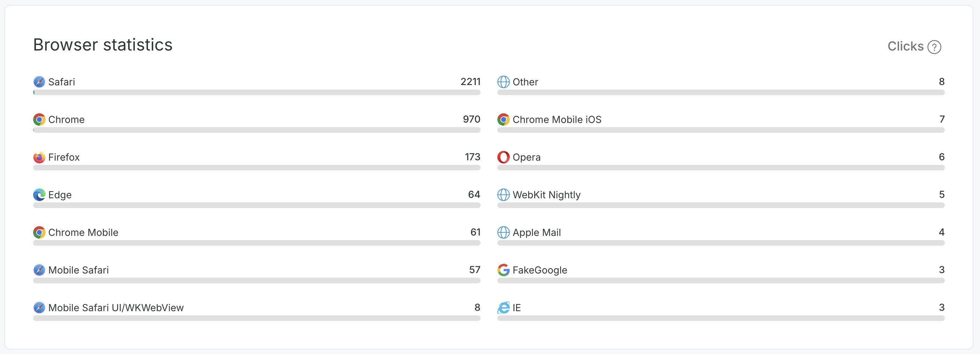Select the Chrome count '970'
The image size is (980, 354).
click(x=472, y=119)
